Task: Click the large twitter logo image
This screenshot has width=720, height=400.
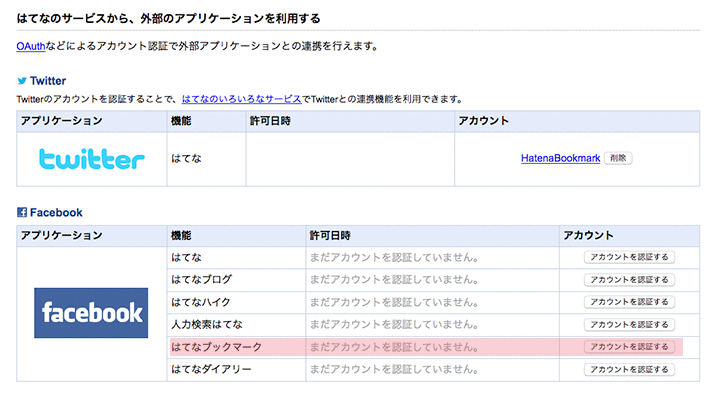Action: click(x=92, y=159)
